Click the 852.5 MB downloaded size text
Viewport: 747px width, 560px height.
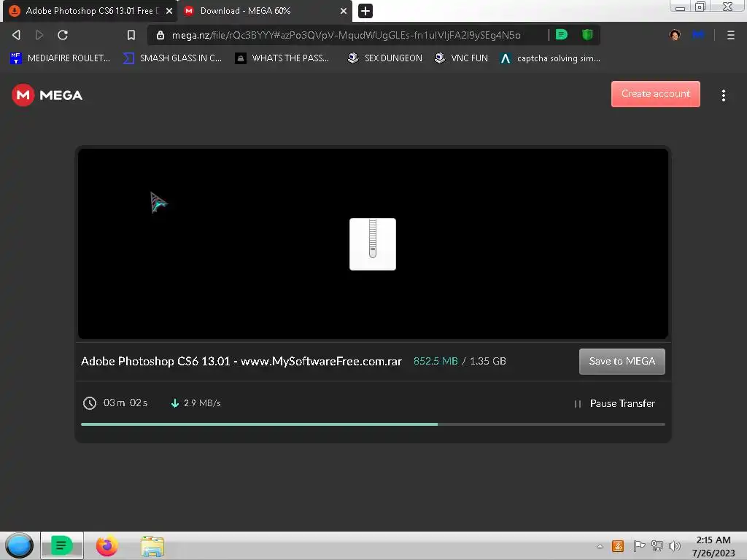(x=436, y=362)
